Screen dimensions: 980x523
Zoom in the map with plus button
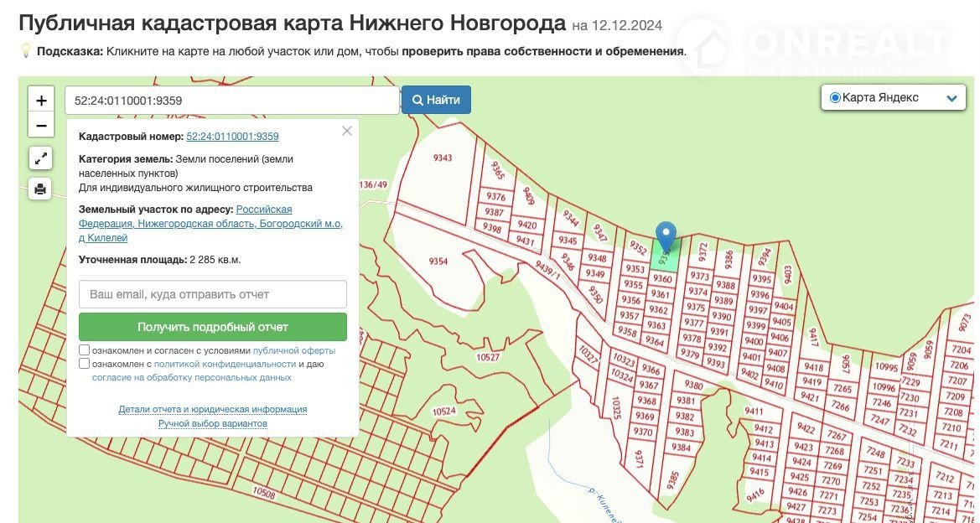(41, 101)
